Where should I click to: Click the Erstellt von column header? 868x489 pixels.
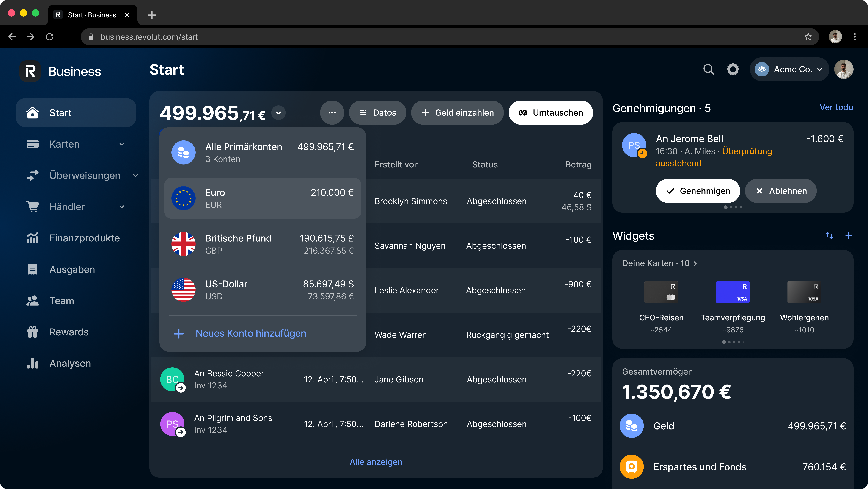(396, 165)
